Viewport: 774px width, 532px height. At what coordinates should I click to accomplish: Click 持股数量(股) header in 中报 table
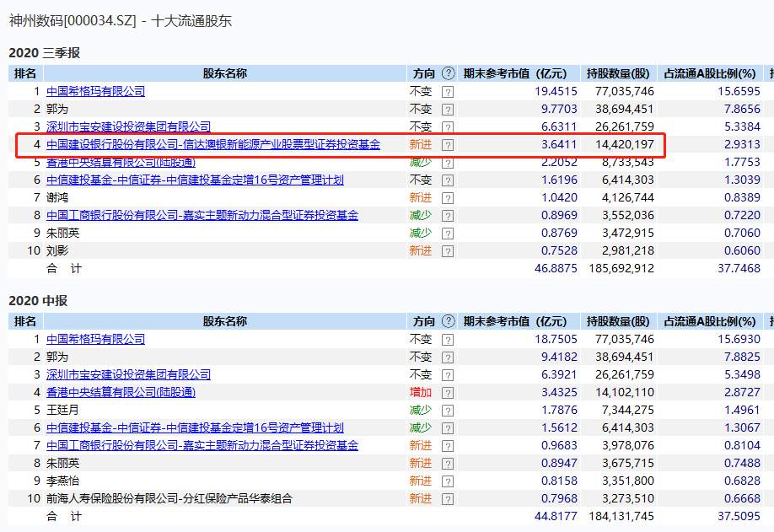tap(618, 321)
